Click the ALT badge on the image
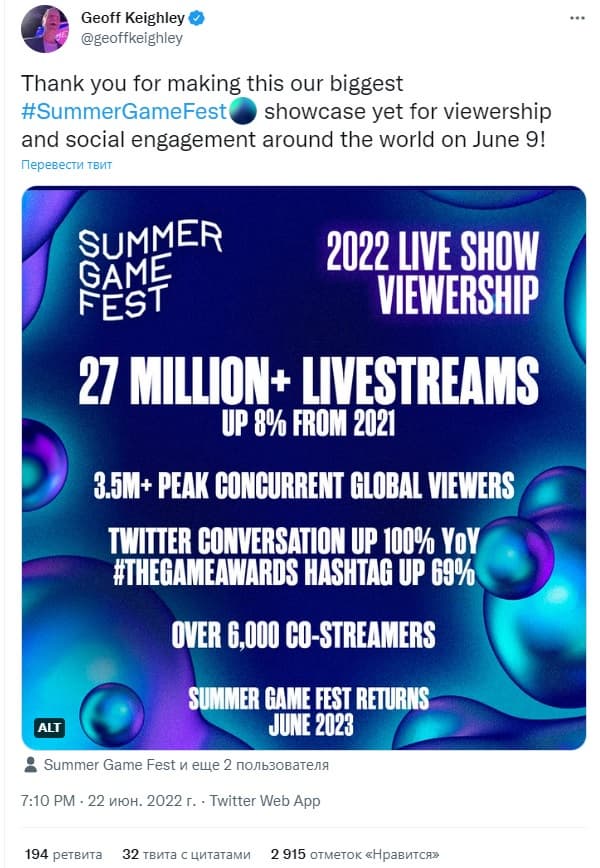Screen dimensions: 600x868 pyautogui.click(x=49, y=727)
